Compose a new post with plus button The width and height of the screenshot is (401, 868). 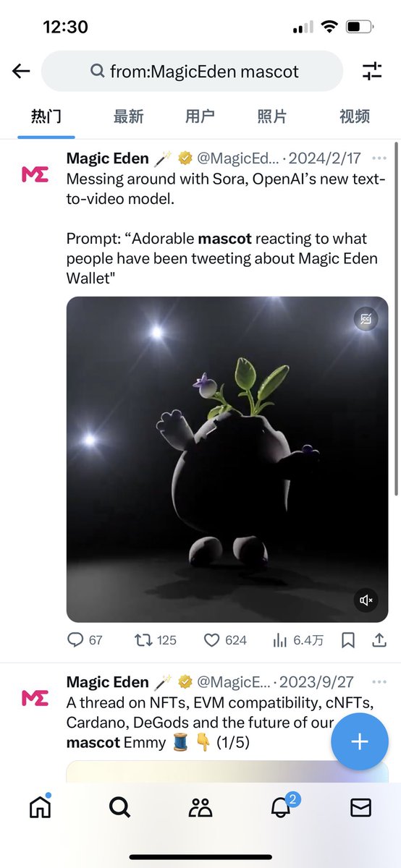360,742
